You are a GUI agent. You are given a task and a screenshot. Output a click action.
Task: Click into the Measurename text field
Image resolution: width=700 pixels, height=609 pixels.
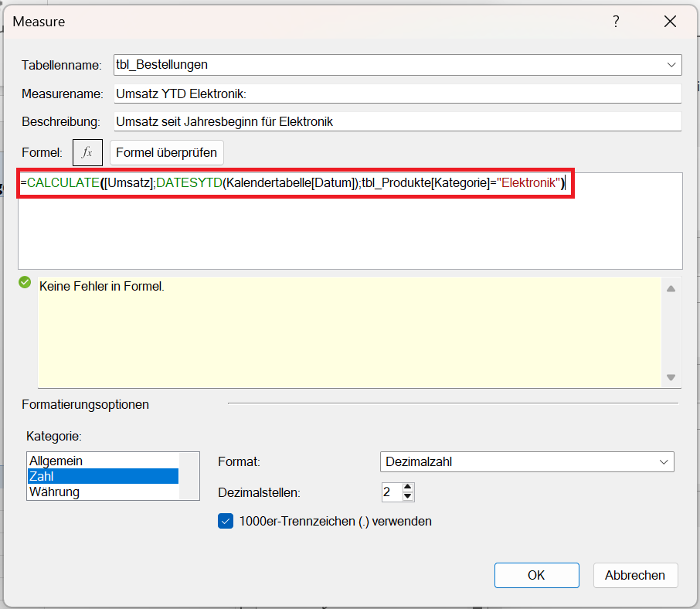(397, 94)
